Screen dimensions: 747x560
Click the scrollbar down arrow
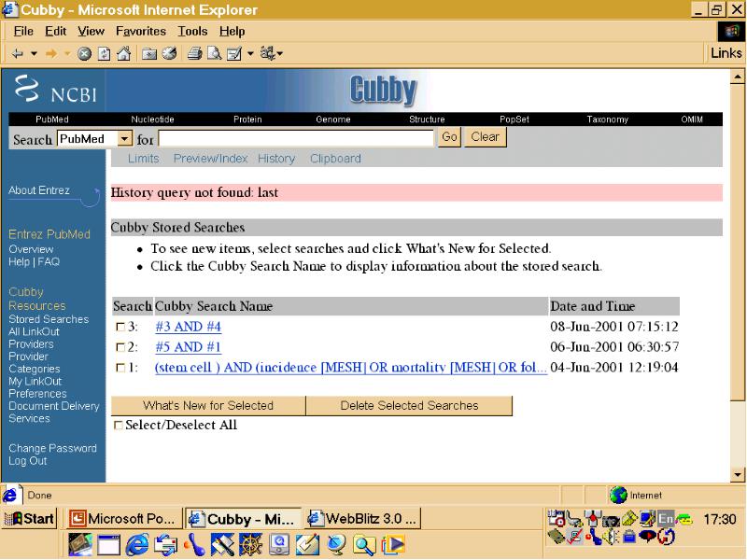point(738,474)
